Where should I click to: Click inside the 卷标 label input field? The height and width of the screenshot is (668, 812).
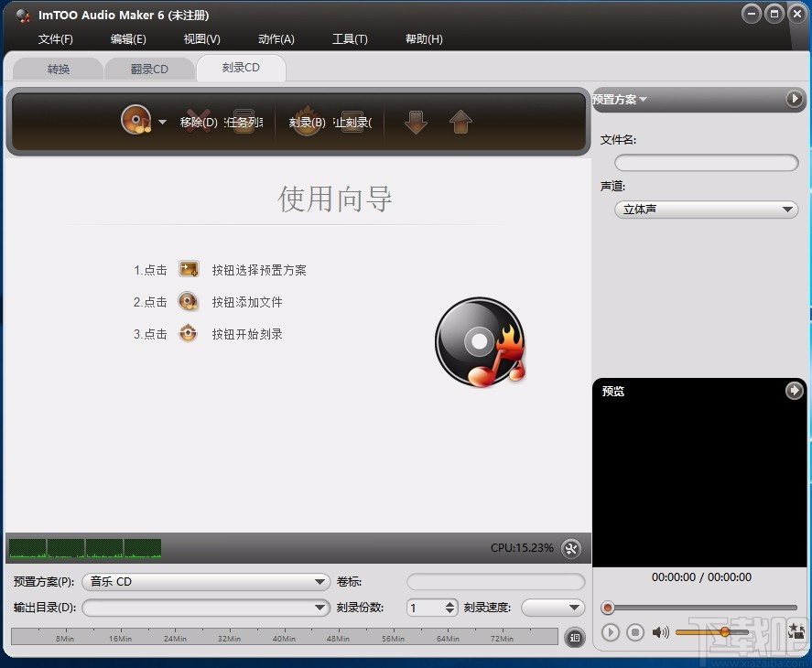click(494, 581)
